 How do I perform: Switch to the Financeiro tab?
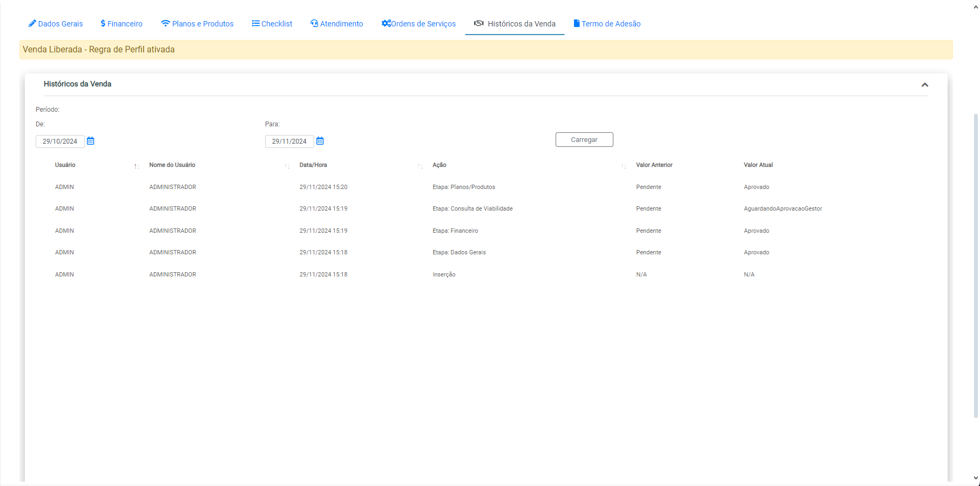125,24
